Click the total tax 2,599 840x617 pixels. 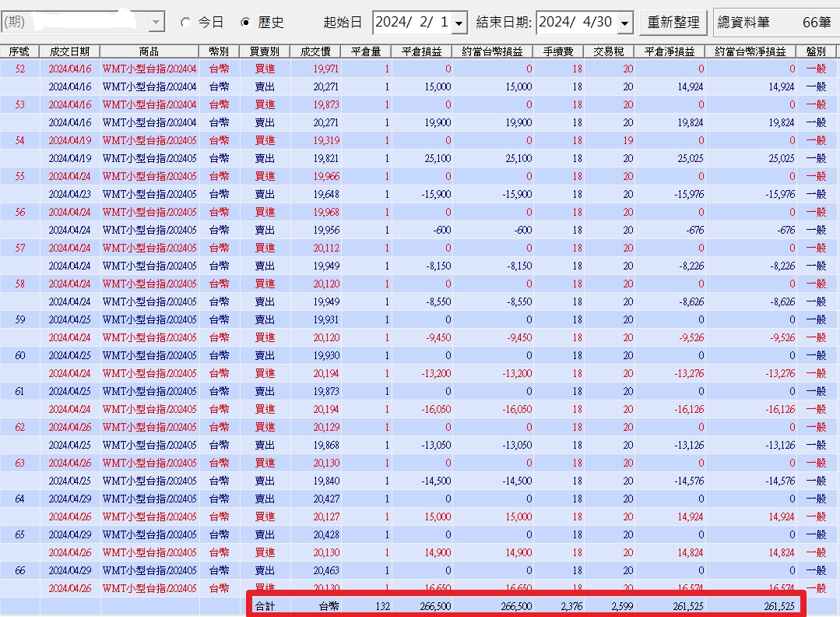622,606
